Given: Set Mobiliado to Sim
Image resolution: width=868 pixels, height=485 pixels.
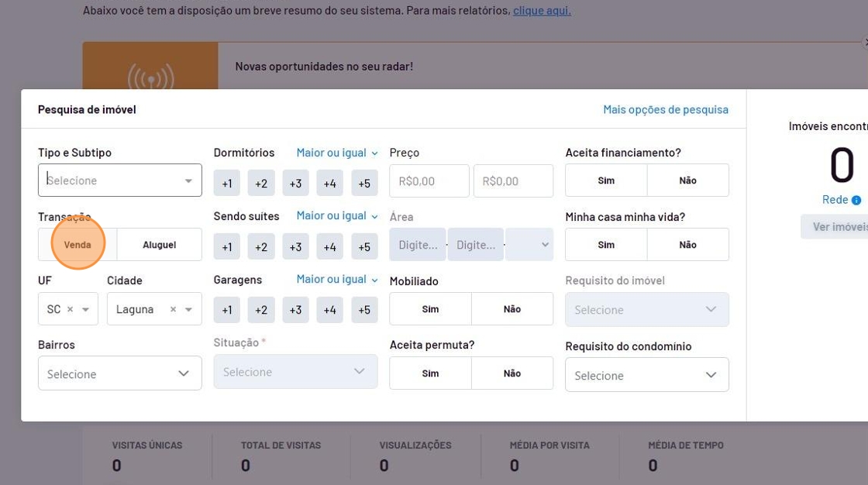Looking at the screenshot, I should (430, 309).
